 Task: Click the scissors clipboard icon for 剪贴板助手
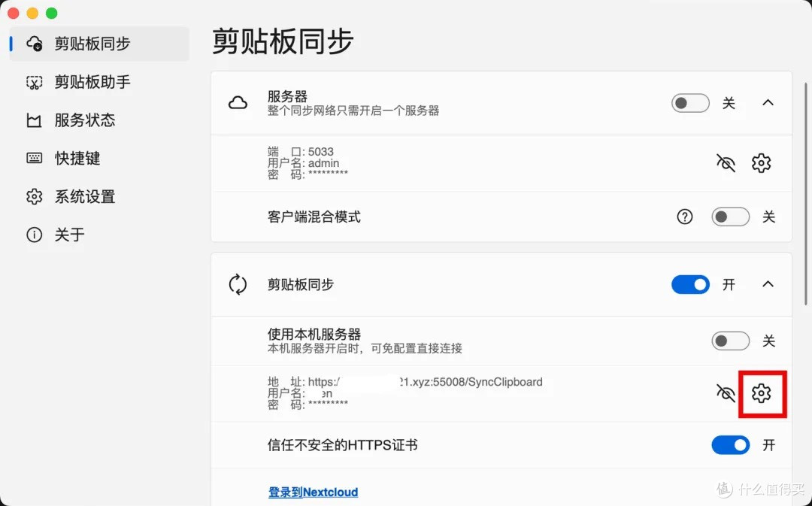[x=34, y=82]
